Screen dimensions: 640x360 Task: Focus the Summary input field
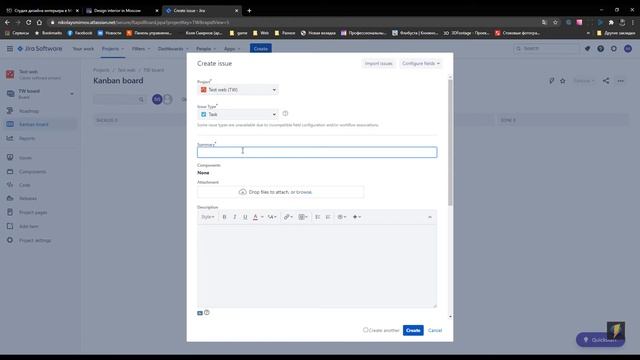[317, 152]
